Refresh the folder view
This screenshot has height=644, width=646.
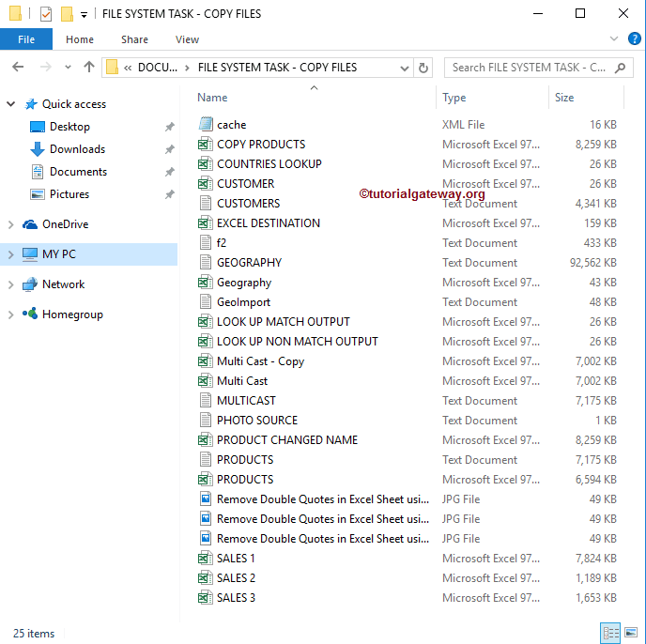(x=423, y=68)
